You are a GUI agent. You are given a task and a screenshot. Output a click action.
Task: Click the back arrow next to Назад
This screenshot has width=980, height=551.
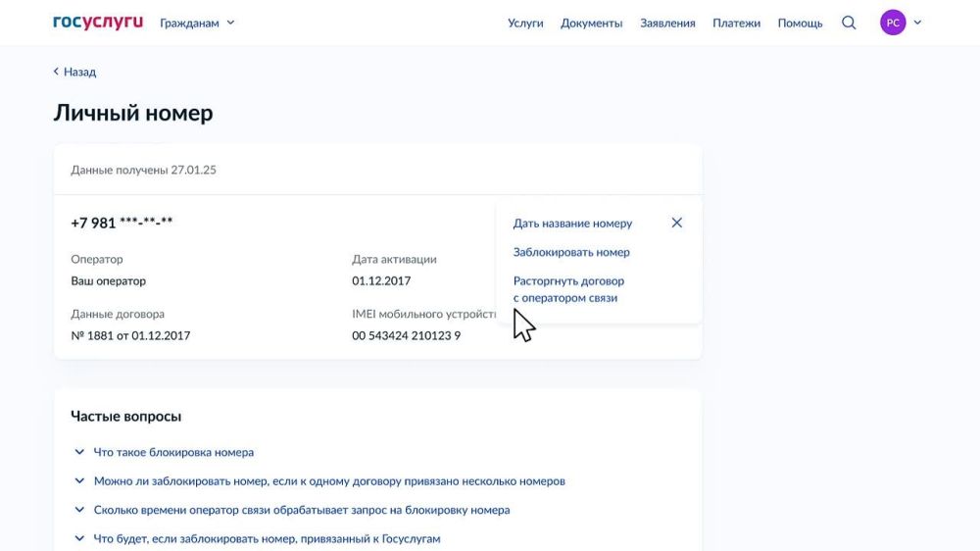click(x=57, y=72)
